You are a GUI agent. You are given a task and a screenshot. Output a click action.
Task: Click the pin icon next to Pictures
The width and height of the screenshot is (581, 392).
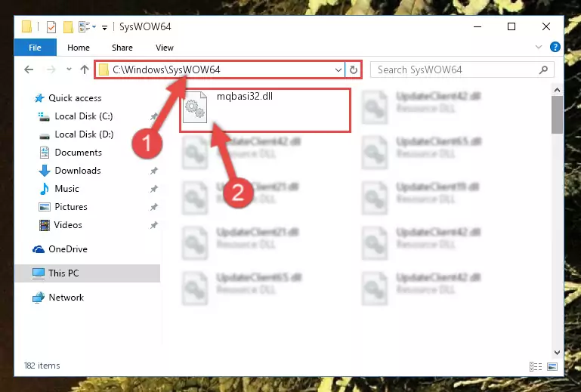tap(153, 207)
